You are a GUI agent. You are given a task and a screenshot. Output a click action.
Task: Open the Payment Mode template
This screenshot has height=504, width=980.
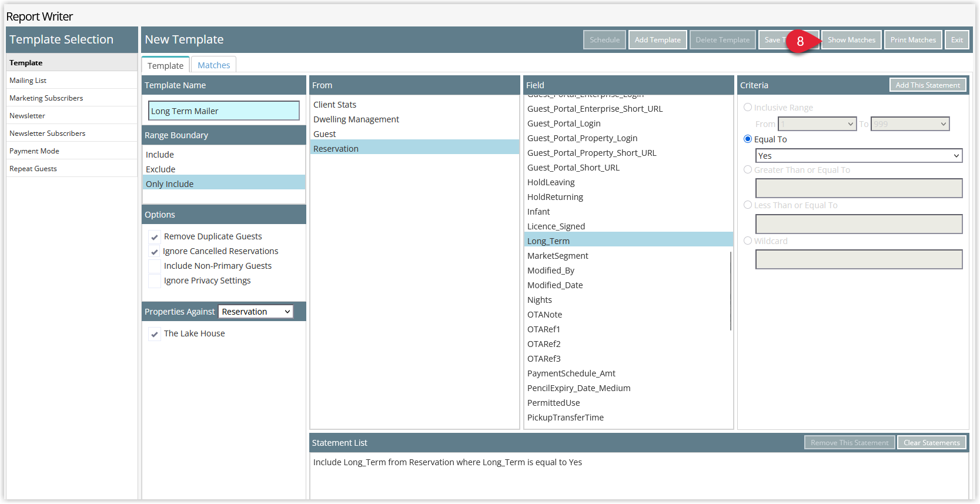click(72, 151)
